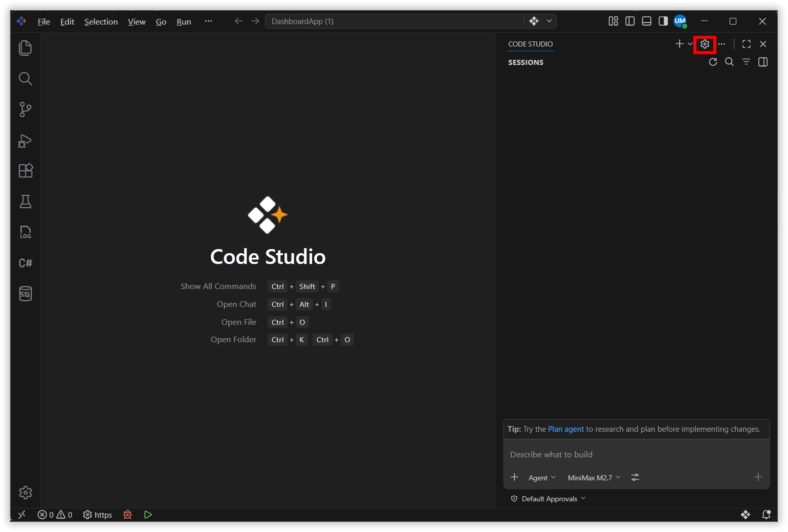
Task: Open the remote window icon in status bar
Action: [21, 515]
